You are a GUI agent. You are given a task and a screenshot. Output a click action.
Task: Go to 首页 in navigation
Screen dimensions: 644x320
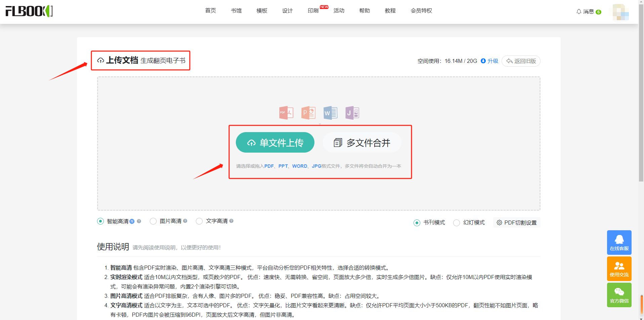pos(211,11)
